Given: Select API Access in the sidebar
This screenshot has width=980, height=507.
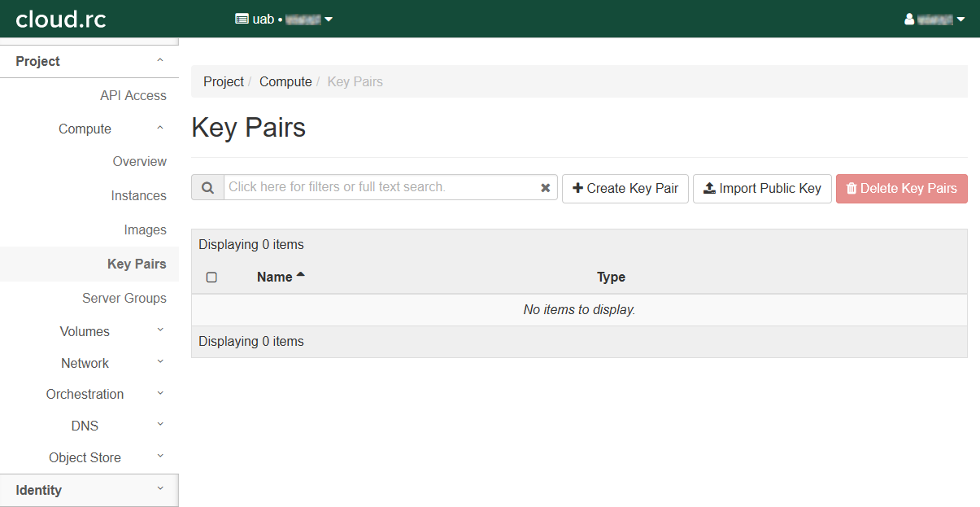Looking at the screenshot, I should 133,95.
